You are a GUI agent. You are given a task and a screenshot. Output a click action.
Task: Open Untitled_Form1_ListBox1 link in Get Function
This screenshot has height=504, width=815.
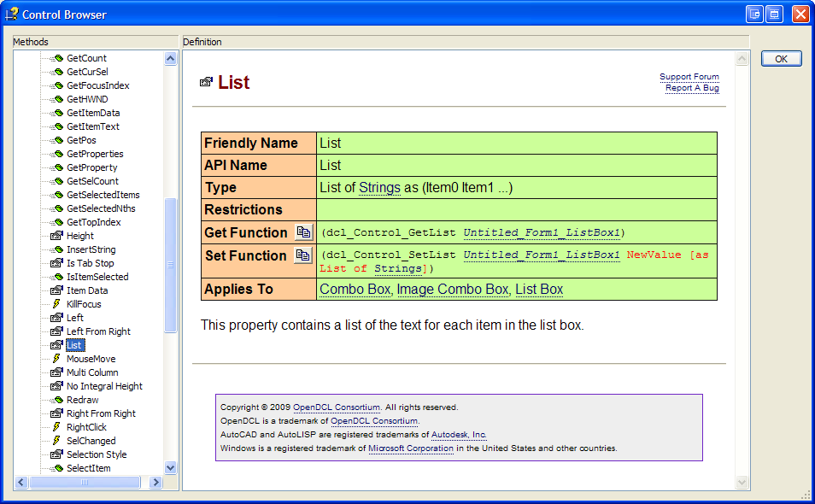click(x=542, y=232)
